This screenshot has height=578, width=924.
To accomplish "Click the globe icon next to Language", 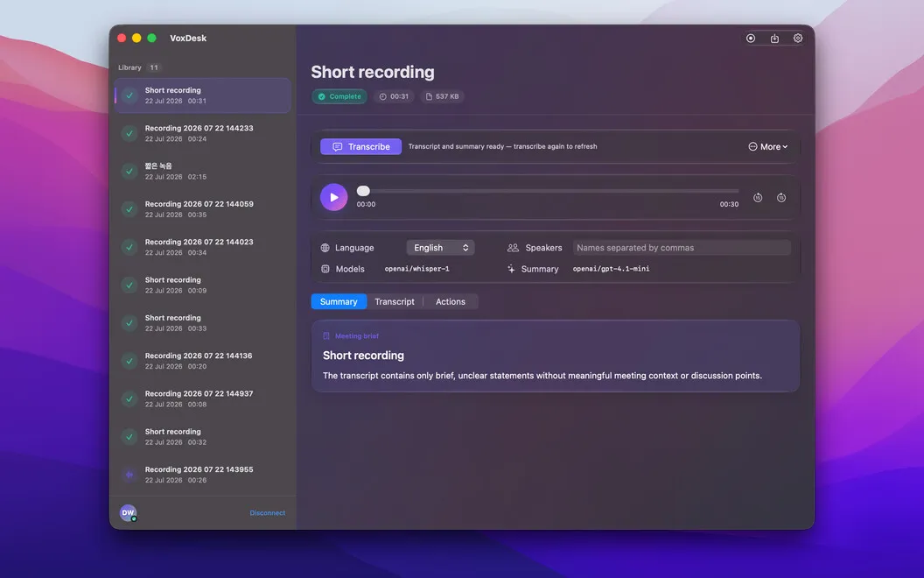I will (325, 248).
